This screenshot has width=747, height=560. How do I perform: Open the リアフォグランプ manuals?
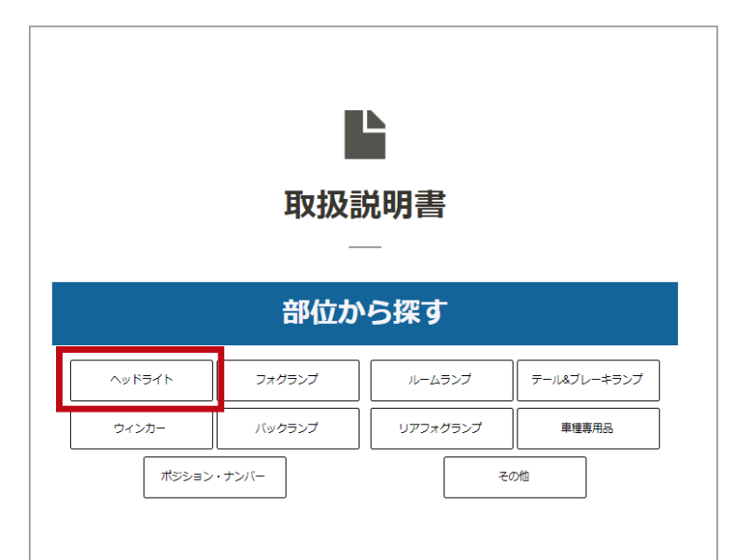click(x=441, y=428)
